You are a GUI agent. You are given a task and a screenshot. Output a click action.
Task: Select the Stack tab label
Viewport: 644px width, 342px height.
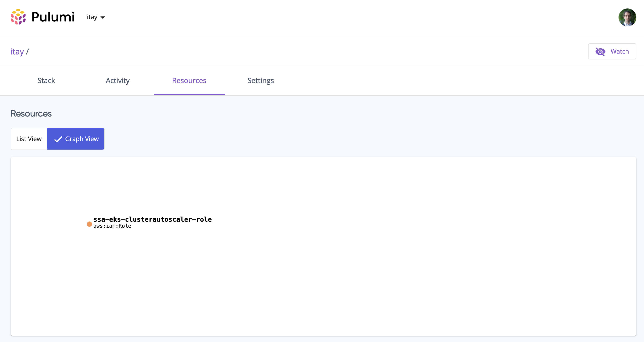(46, 80)
